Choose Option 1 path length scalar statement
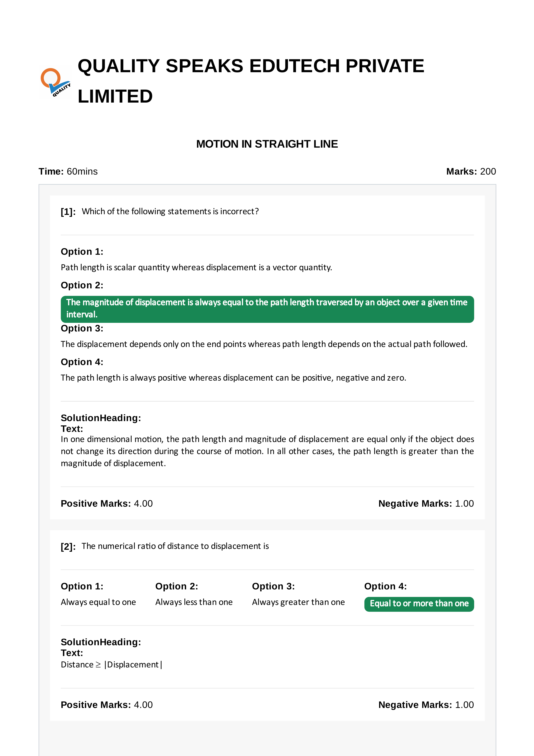Image resolution: width=534 pixels, height=756 pixels. (196, 267)
